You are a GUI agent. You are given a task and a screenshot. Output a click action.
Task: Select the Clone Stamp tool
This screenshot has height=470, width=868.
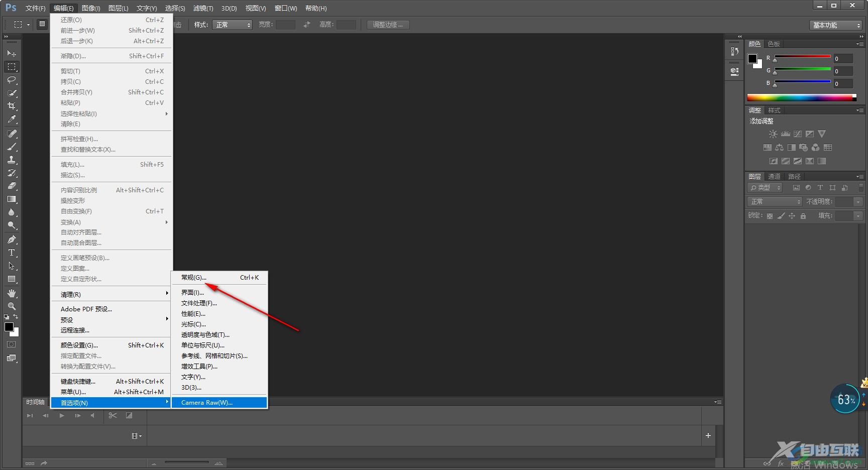[12, 160]
